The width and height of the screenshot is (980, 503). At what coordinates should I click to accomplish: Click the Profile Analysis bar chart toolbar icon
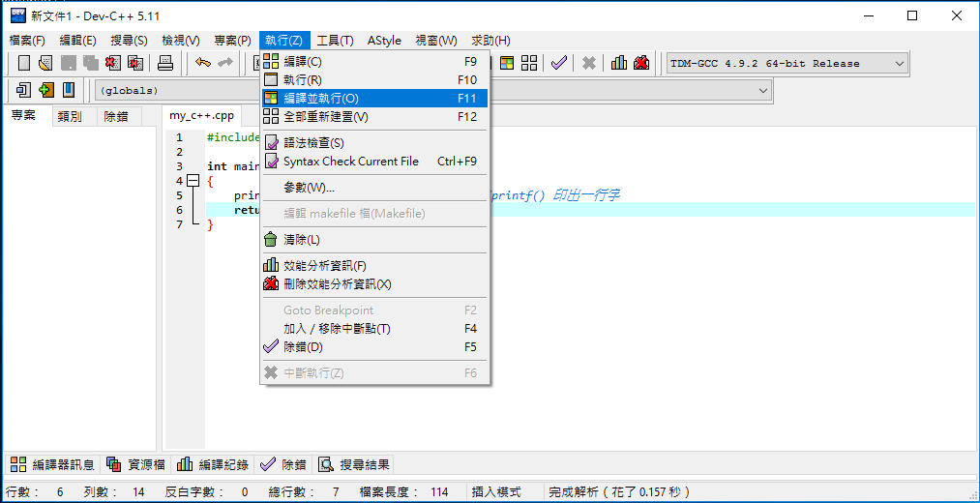[x=619, y=63]
